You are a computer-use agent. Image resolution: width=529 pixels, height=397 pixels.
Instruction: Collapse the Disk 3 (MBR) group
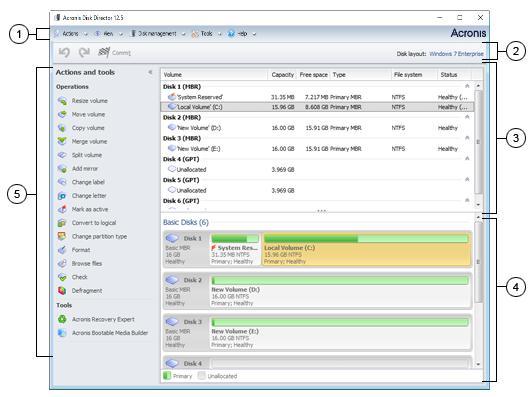tap(467, 138)
